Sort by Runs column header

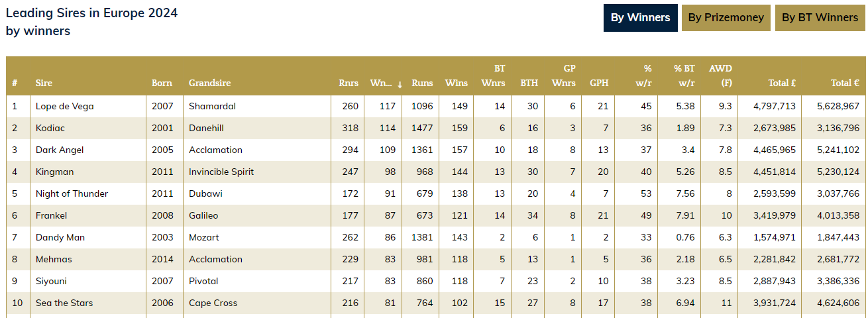pyautogui.click(x=422, y=83)
